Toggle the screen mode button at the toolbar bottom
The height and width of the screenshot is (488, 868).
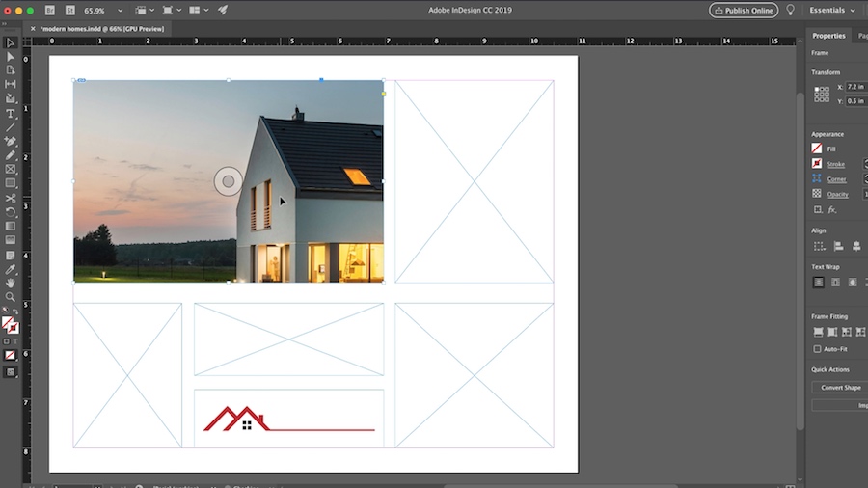(10, 372)
